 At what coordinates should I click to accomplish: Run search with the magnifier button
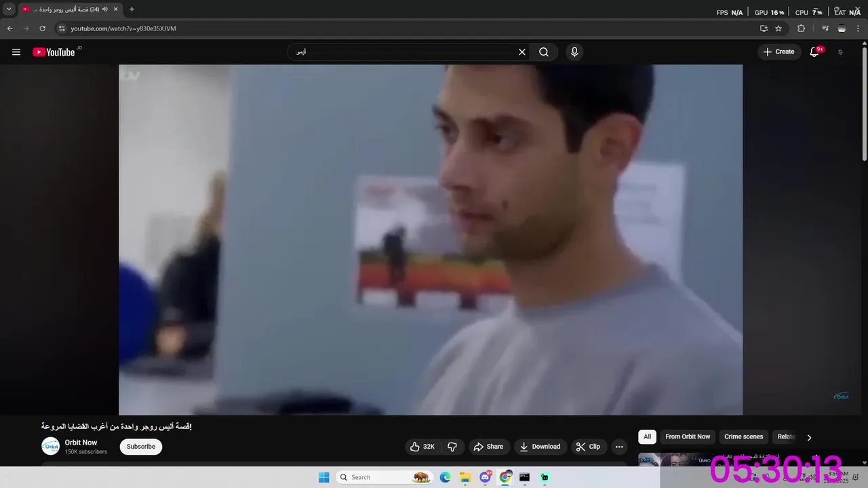pos(544,52)
